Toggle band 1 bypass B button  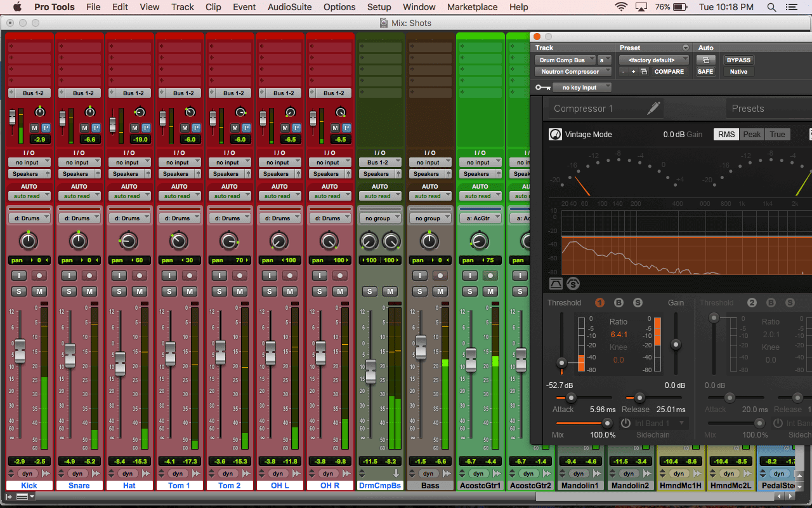tap(619, 303)
